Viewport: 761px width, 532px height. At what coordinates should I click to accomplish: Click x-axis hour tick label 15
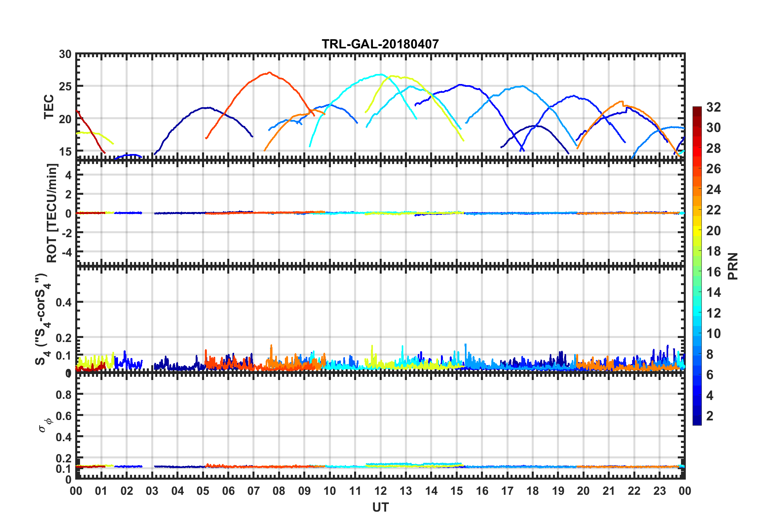pyautogui.click(x=457, y=491)
